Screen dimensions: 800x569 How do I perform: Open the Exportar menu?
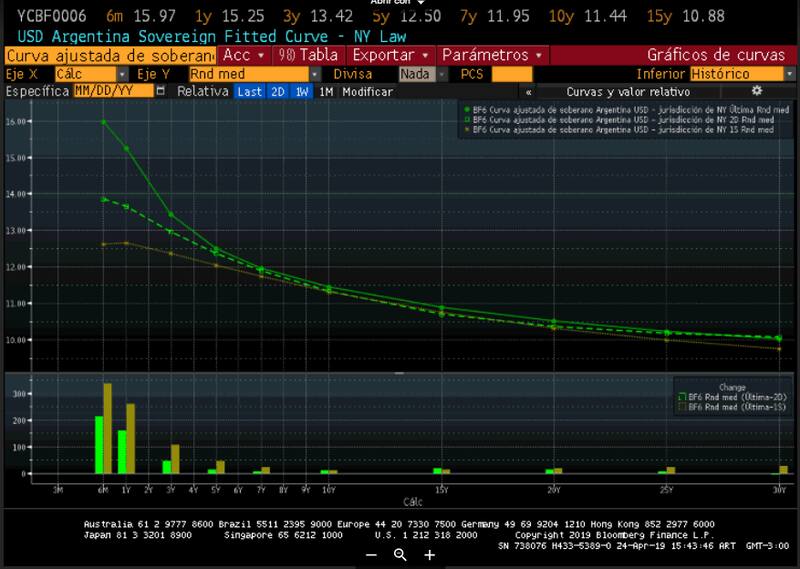pos(392,55)
